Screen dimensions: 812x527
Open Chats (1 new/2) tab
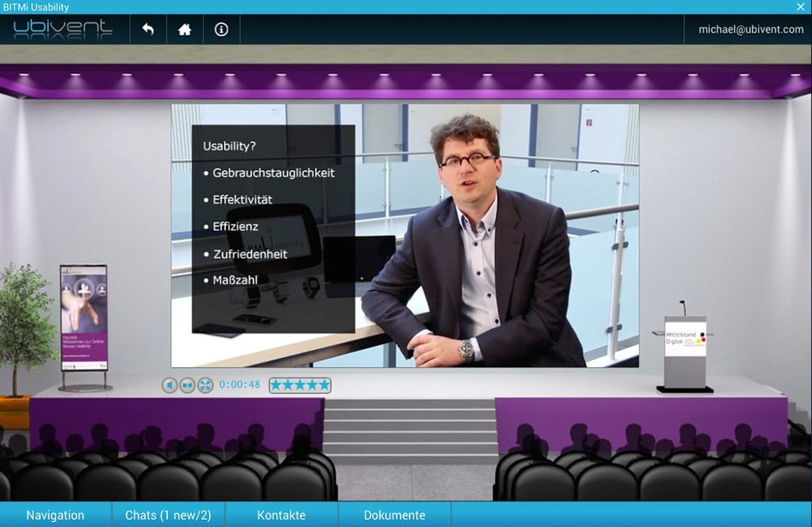(168, 515)
